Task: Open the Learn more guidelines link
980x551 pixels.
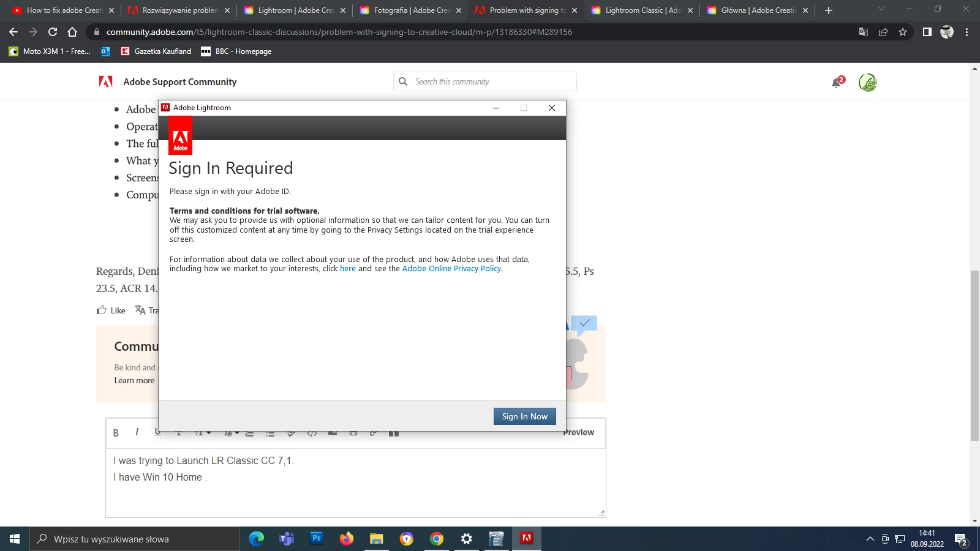Action: [134, 380]
